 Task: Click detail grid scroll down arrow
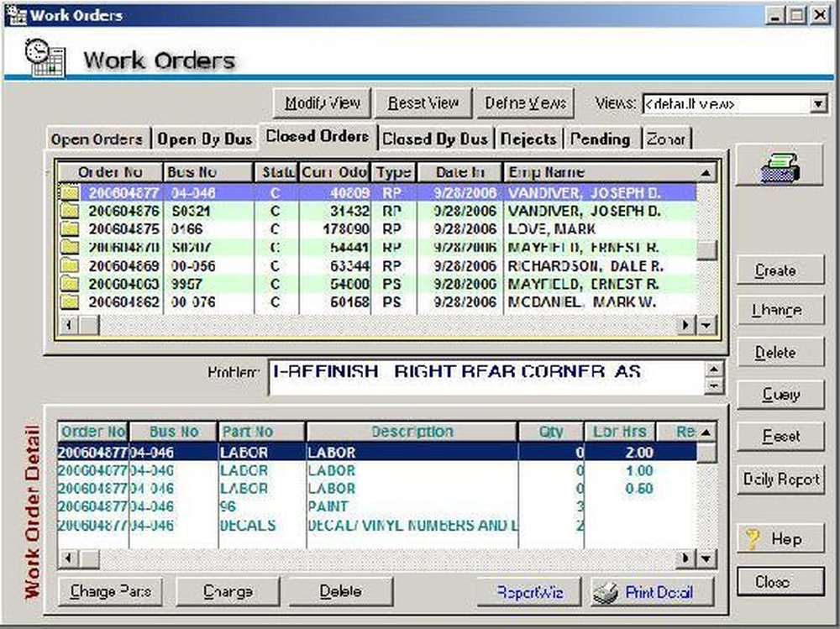706,558
